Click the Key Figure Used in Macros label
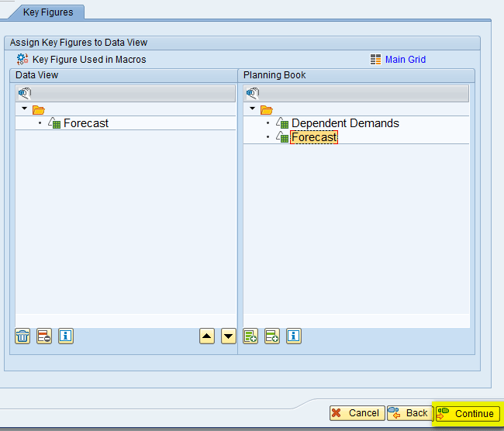 (89, 60)
